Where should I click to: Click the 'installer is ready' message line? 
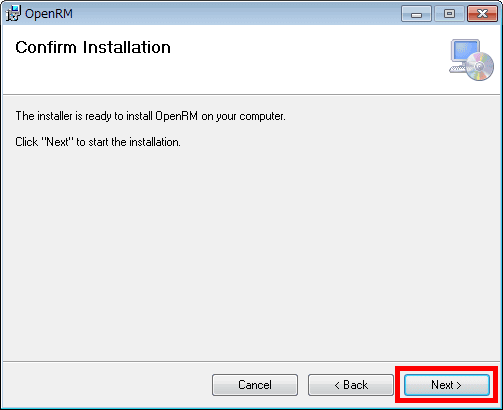[x=150, y=116]
